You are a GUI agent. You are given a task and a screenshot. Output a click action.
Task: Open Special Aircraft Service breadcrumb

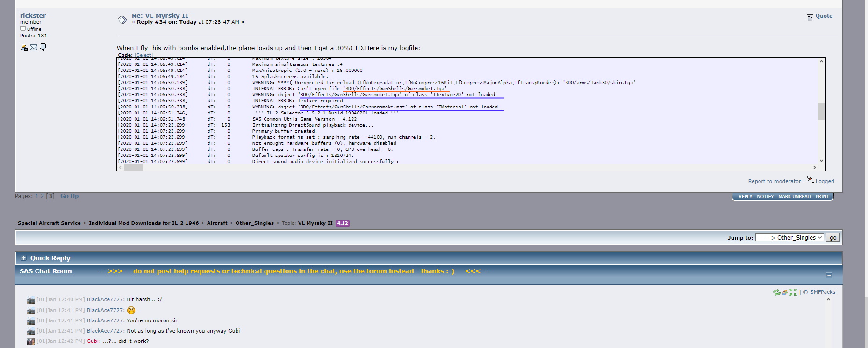click(49, 223)
